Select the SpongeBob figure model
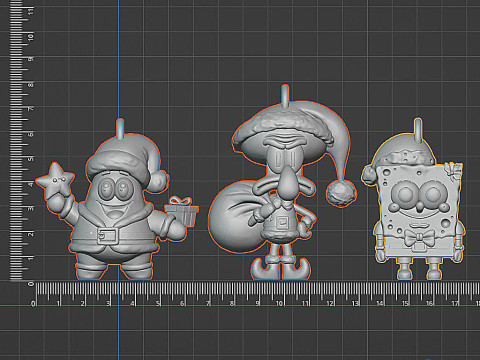The height and width of the screenshot is (360, 480). point(413,200)
